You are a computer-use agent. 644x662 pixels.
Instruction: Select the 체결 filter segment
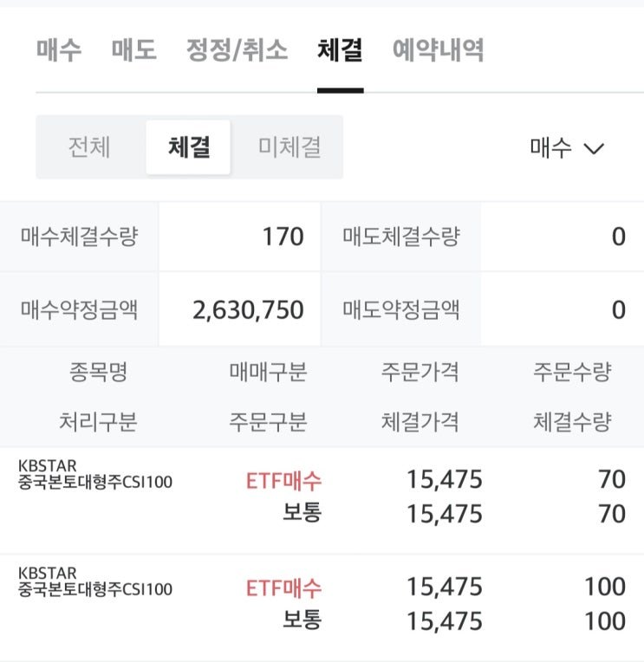point(189,147)
